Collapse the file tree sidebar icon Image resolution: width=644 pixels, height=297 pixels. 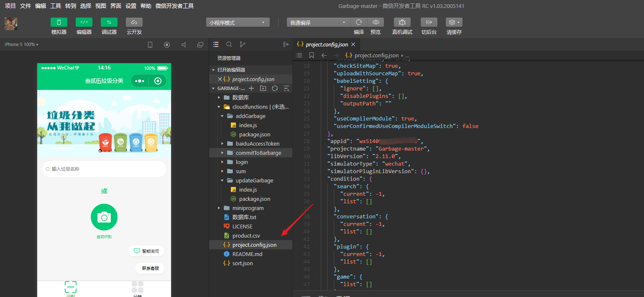286,44
